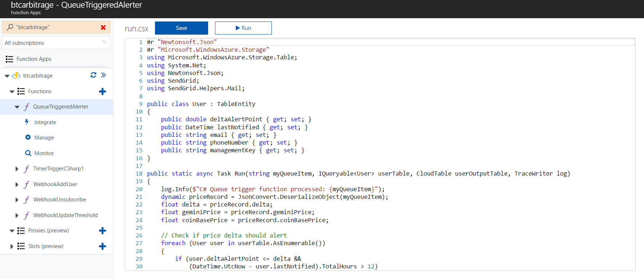
Task: Select WebhookUnsubscribe function
Action: [60, 200]
